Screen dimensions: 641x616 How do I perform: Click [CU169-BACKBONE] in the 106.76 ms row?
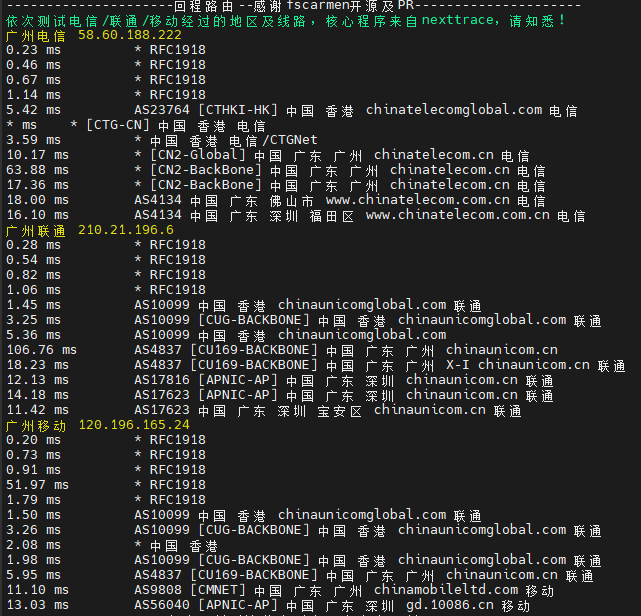click(254, 350)
